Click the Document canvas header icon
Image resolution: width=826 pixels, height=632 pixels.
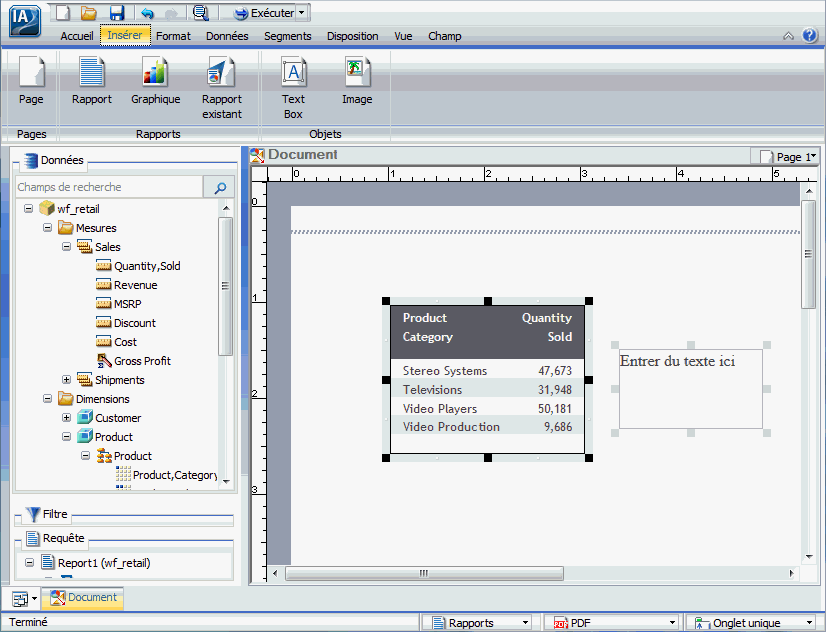[257, 155]
